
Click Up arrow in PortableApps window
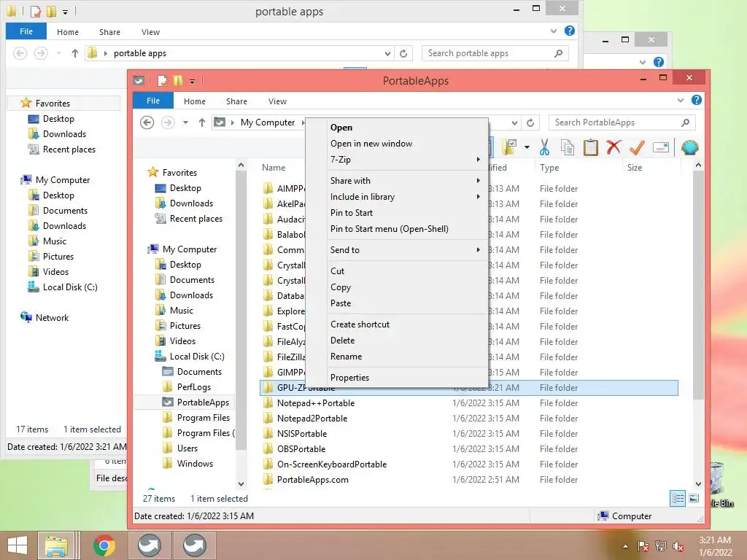[x=202, y=122]
